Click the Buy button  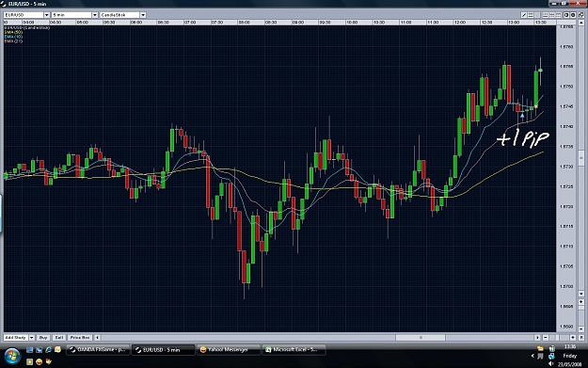[x=43, y=338]
